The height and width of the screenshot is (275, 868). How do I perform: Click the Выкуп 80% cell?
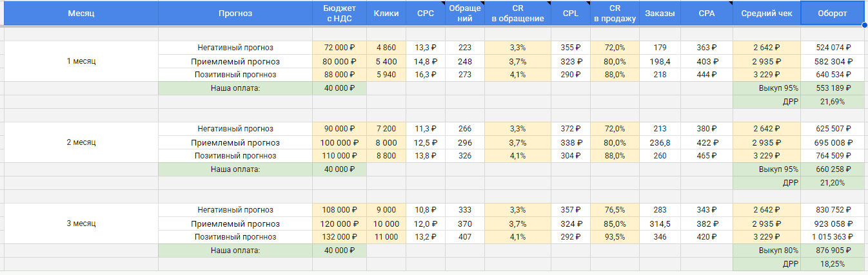(x=766, y=251)
